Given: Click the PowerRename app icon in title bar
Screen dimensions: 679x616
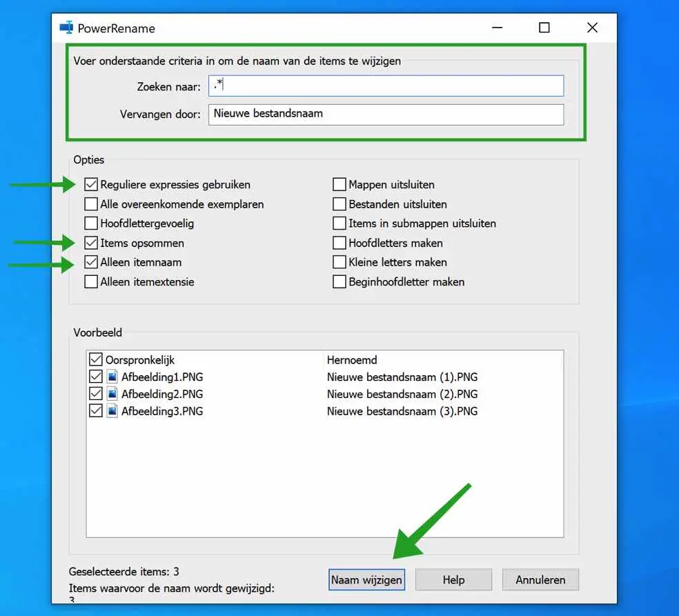Looking at the screenshot, I should coord(66,28).
